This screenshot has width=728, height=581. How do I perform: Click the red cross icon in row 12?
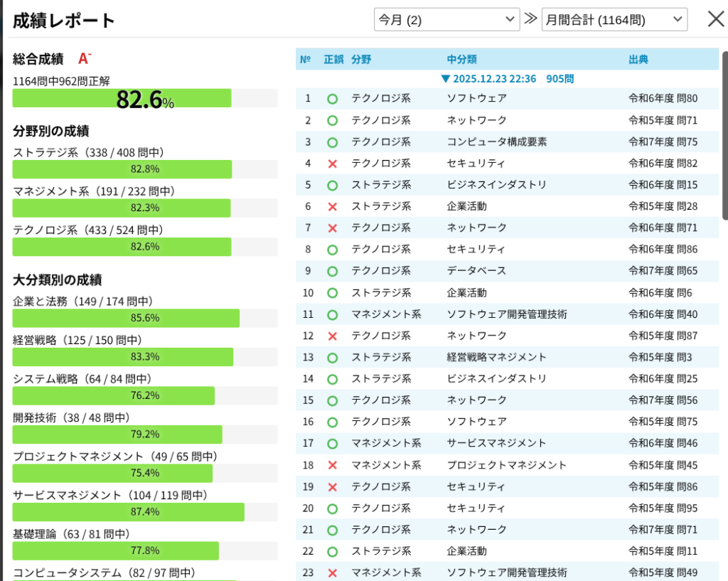[x=332, y=336]
